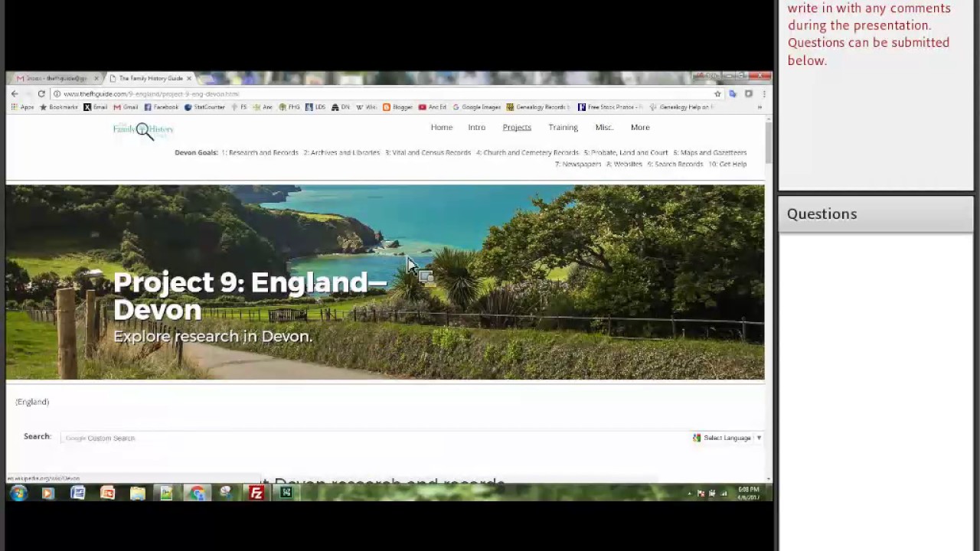
Task: Click the Google Custom Search field
Action: (374, 438)
